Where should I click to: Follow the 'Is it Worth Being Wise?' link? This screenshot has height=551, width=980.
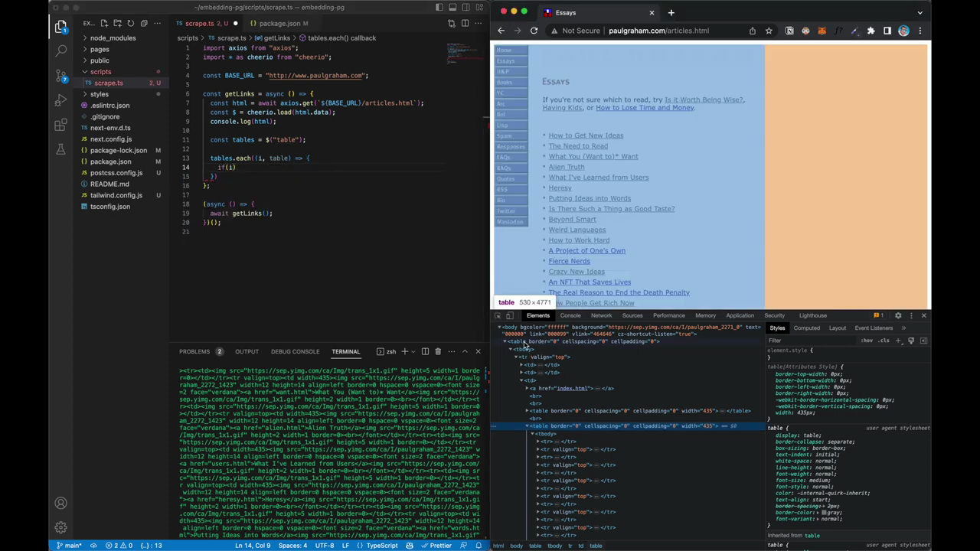[704, 99]
